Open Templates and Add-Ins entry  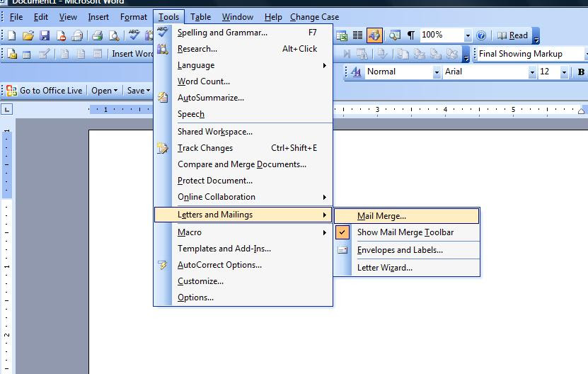click(x=243, y=249)
